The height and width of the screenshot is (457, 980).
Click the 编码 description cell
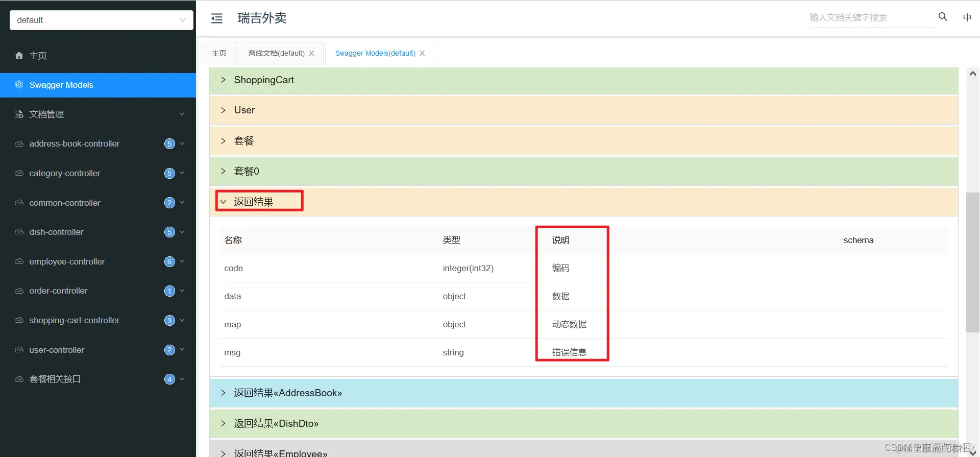pyautogui.click(x=560, y=268)
